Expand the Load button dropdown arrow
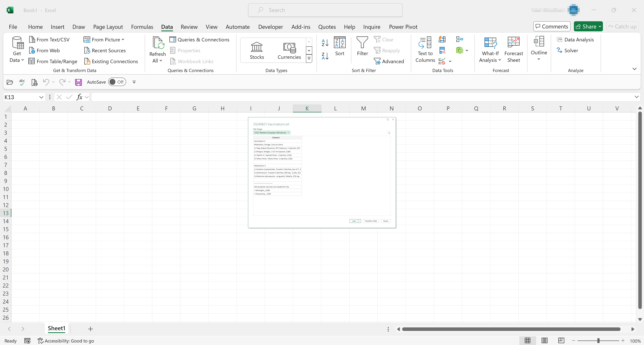644x345 pixels. coord(359,221)
